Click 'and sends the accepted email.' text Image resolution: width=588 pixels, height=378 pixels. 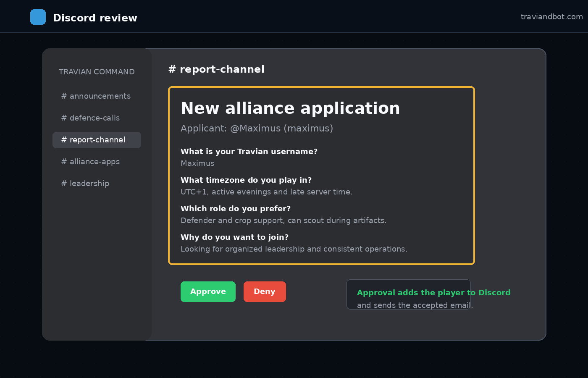point(415,305)
